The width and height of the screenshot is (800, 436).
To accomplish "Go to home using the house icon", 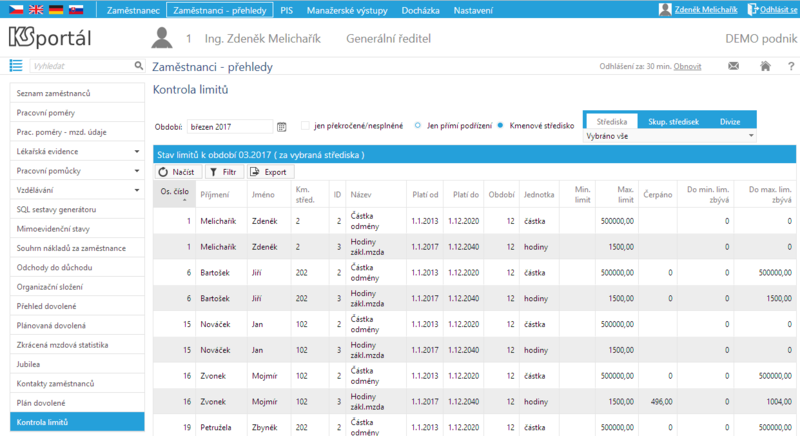I will [765, 66].
